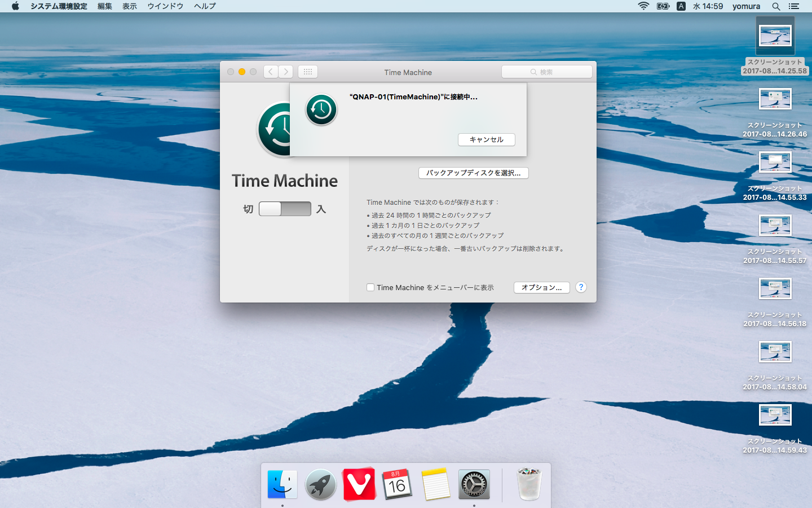Select screenshot file 2017-08...14.26.46
Image resolution: width=812 pixels, height=508 pixels.
tap(775, 112)
